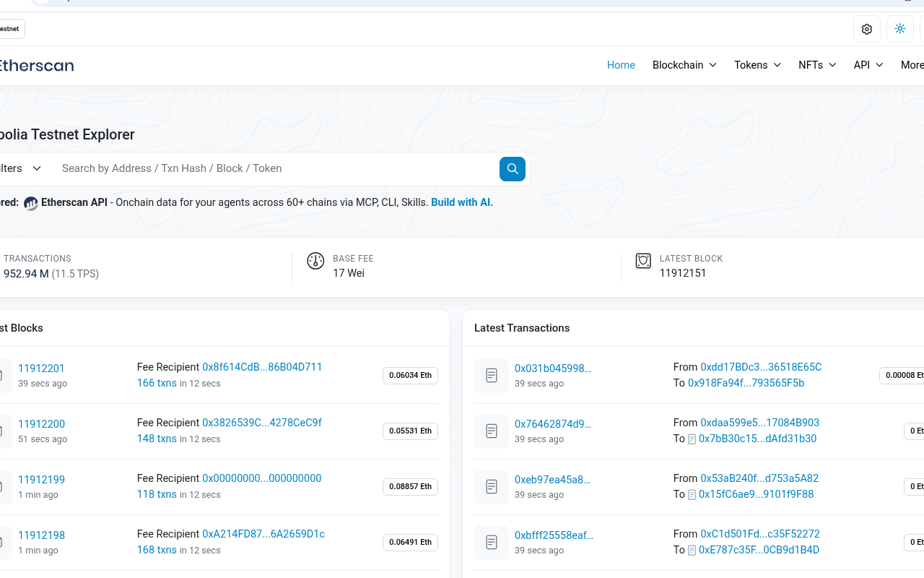
Task: Open transaction hash 0x031b045998…
Action: 553,368
